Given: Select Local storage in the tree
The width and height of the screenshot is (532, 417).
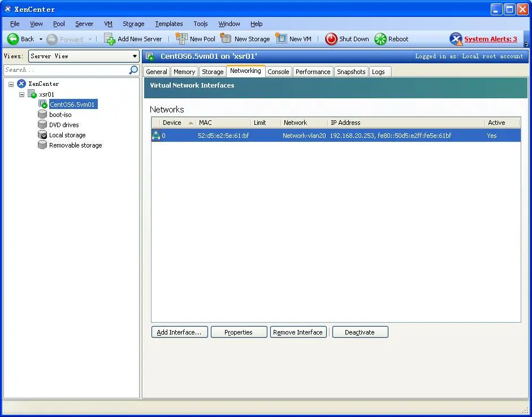Looking at the screenshot, I should 67,135.
